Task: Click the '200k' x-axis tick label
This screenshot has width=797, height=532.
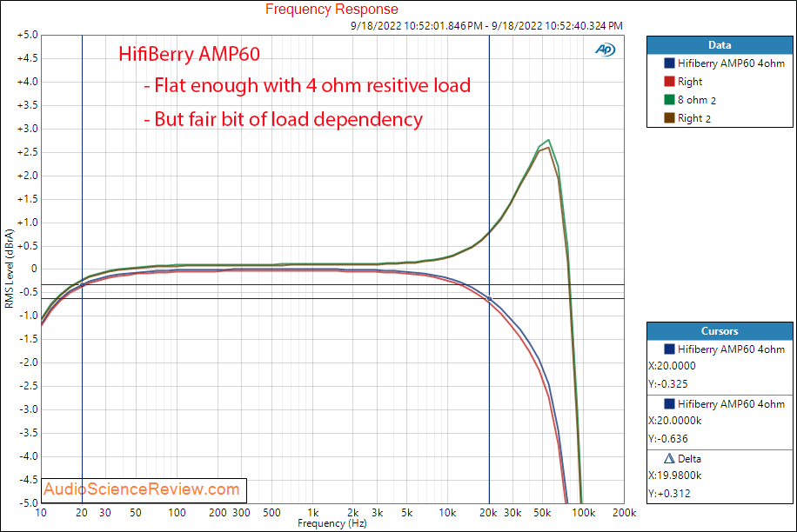Action: tap(624, 513)
